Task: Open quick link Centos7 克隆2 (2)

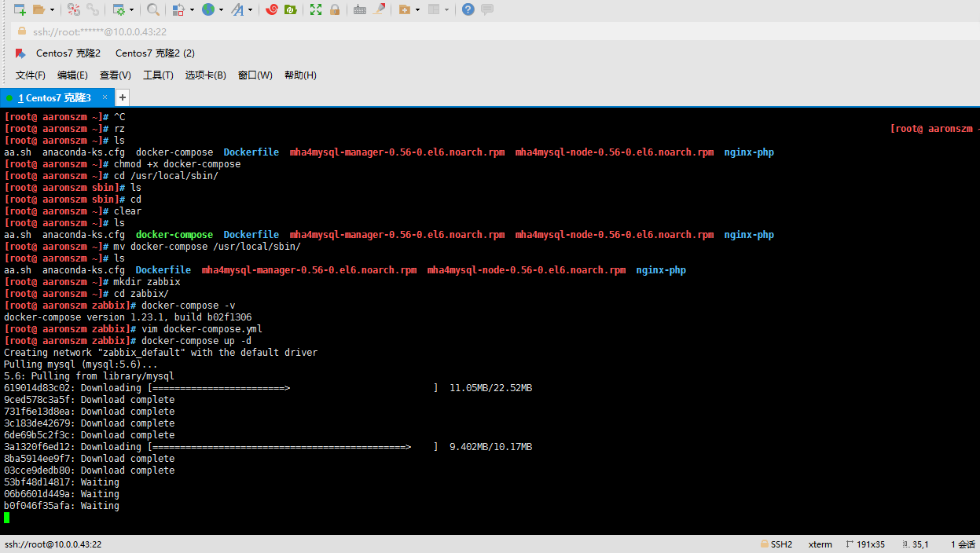Action: (x=155, y=53)
